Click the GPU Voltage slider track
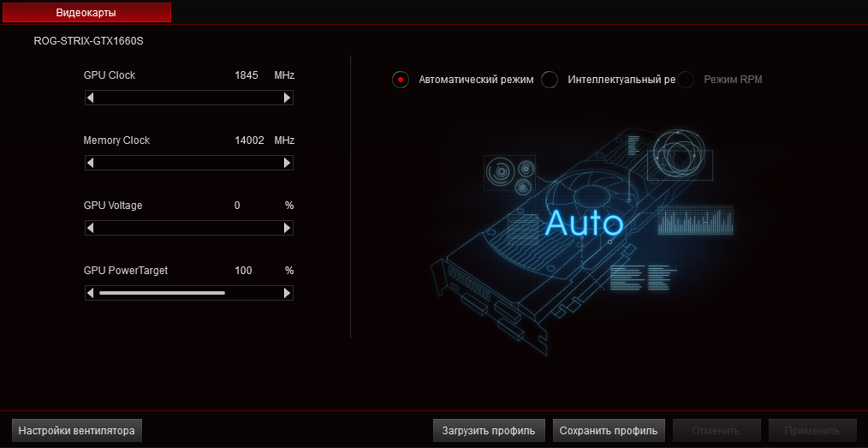 pos(189,228)
